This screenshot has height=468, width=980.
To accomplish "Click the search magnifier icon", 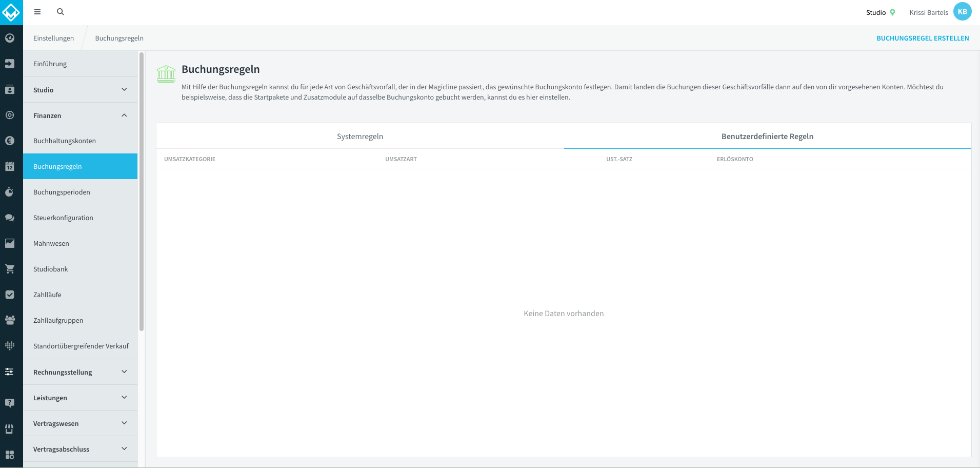I will [61, 12].
